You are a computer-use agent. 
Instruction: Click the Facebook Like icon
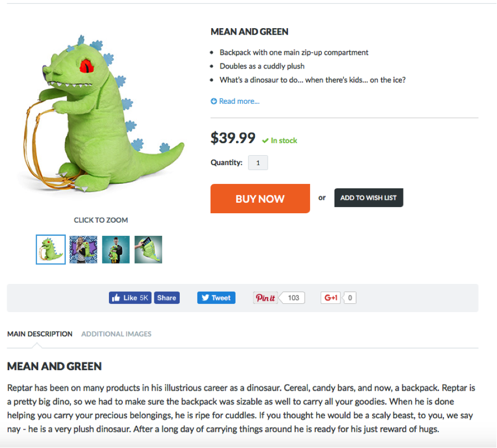(x=117, y=297)
